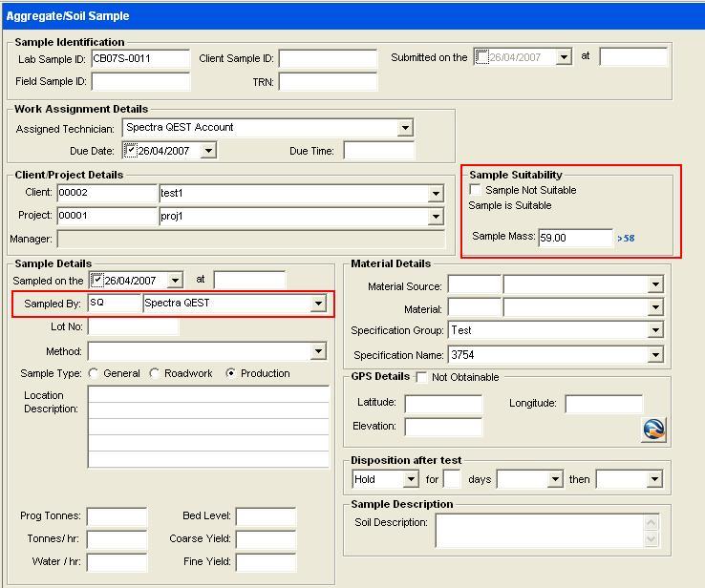Screen dimensions: 705x588
Task: Check the Sample Not Suitable checkbox
Action: 476,190
